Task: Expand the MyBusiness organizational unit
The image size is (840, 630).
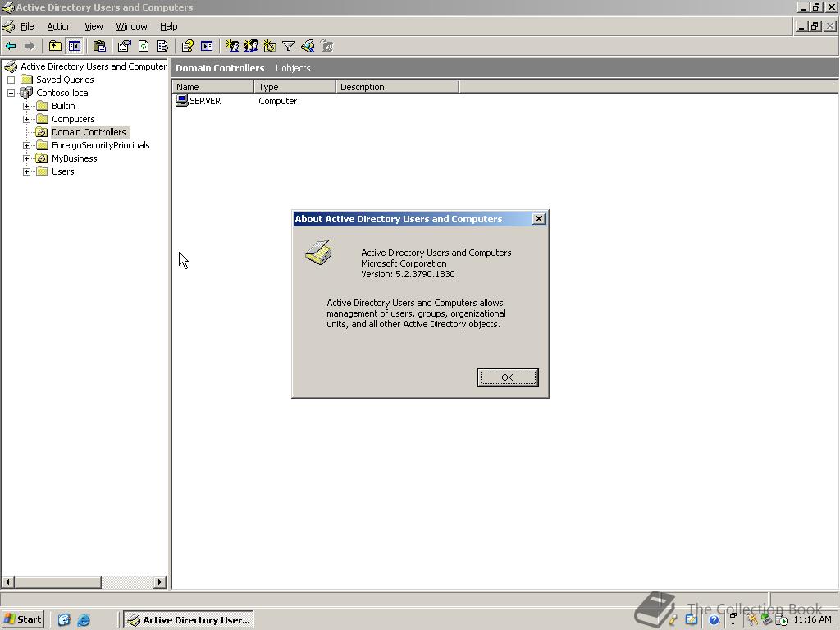Action: tap(26, 158)
